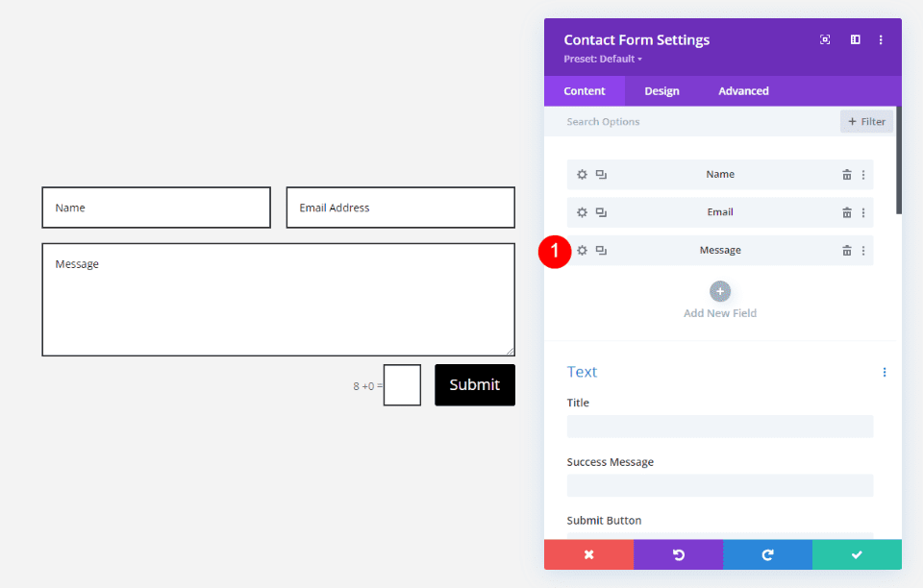Open the Text section options menu

pos(885,372)
